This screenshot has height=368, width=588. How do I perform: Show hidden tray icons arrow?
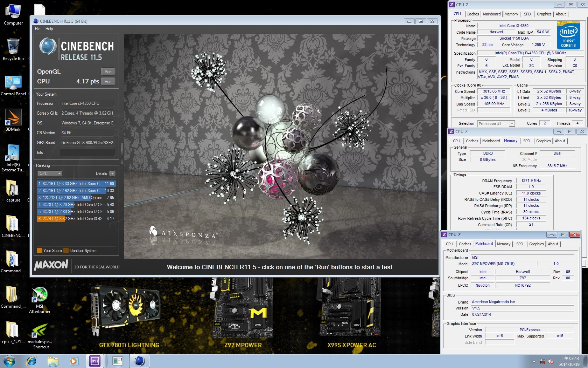534,361
